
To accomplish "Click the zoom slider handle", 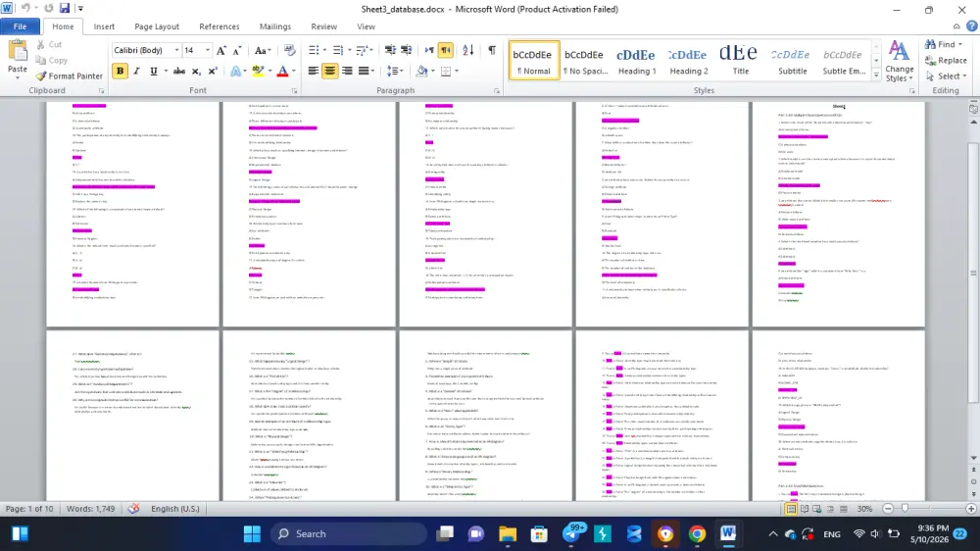I will pos(905,509).
